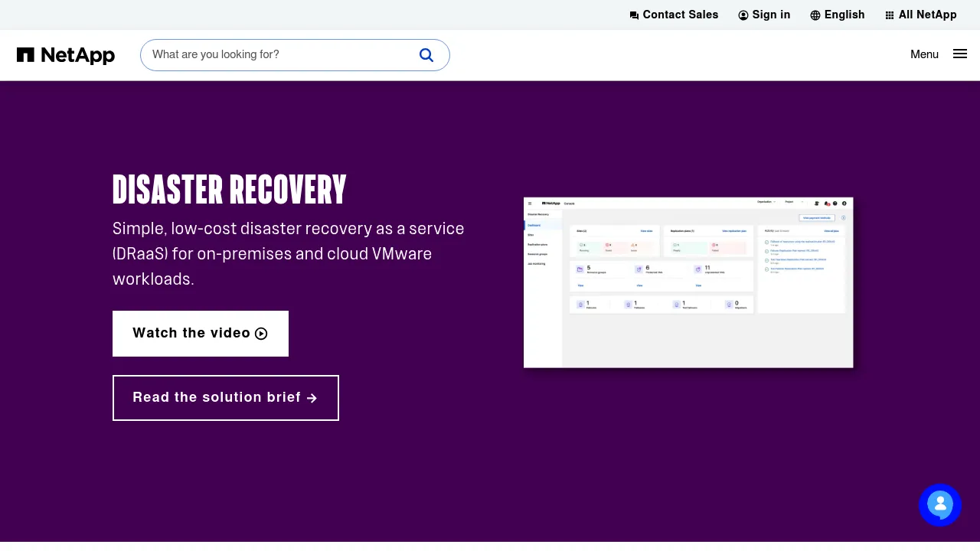Open Contact Sales link
This screenshot has height=551, width=980.
(x=674, y=15)
